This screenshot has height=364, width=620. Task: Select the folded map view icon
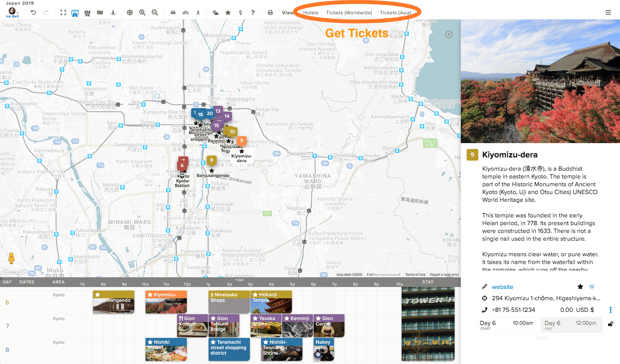coord(100,12)
